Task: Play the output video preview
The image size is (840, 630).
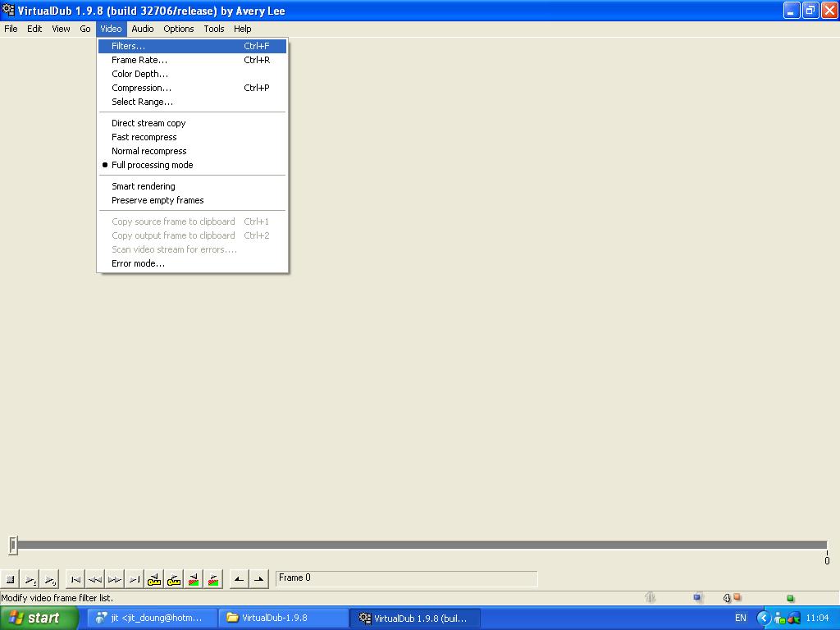Action: (49, 579)
